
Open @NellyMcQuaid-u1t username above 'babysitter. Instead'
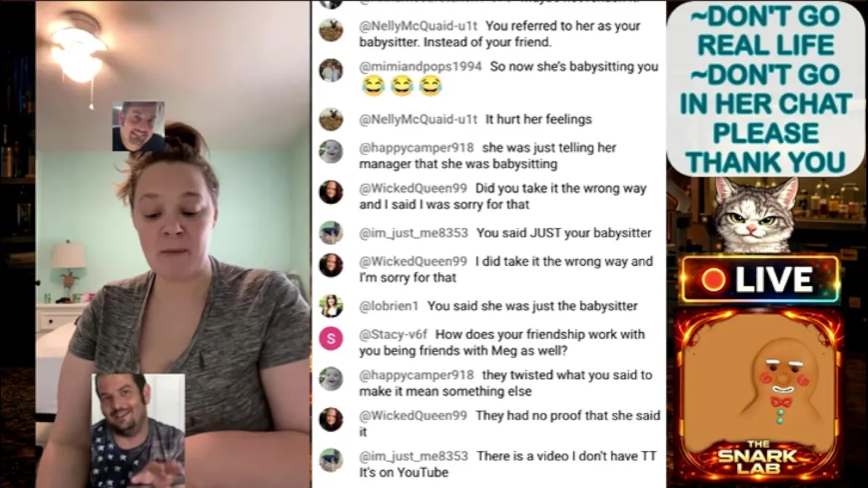[x=418, y=26]
